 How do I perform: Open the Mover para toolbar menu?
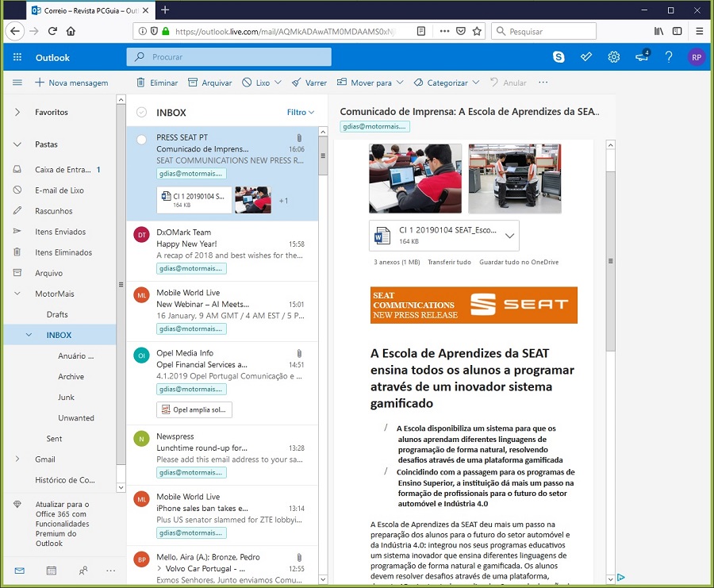coord(370,83)
